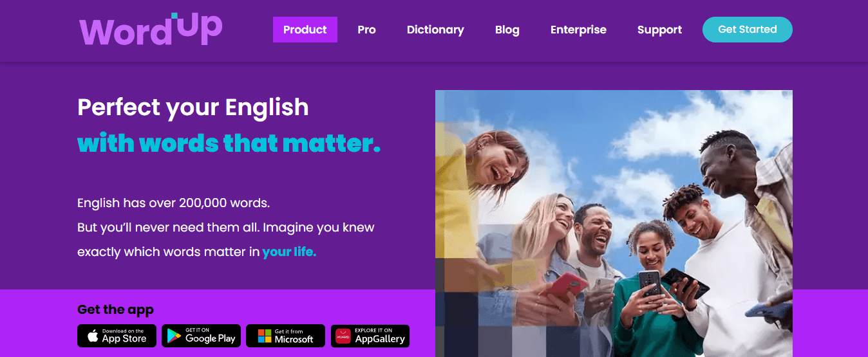Image resolution: width=868 pixels, height=357 pixels.
Task: Click the Google Play triangle icon
Action: [174, 336]
